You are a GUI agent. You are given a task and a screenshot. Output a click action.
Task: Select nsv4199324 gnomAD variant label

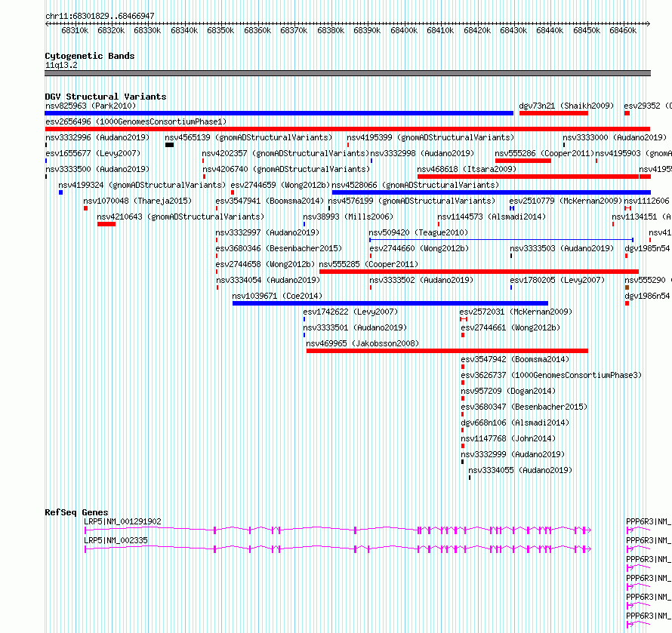[x=142, y=185]
